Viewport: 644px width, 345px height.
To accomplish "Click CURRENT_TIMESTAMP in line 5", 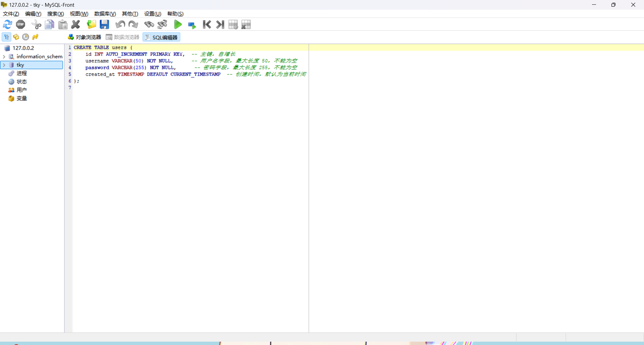I will (x=196, y=74).
